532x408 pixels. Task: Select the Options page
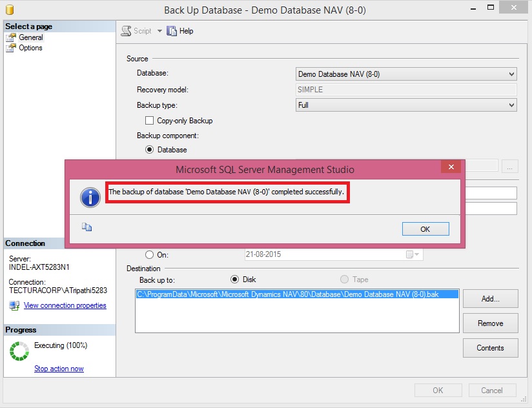coord(30,48)
